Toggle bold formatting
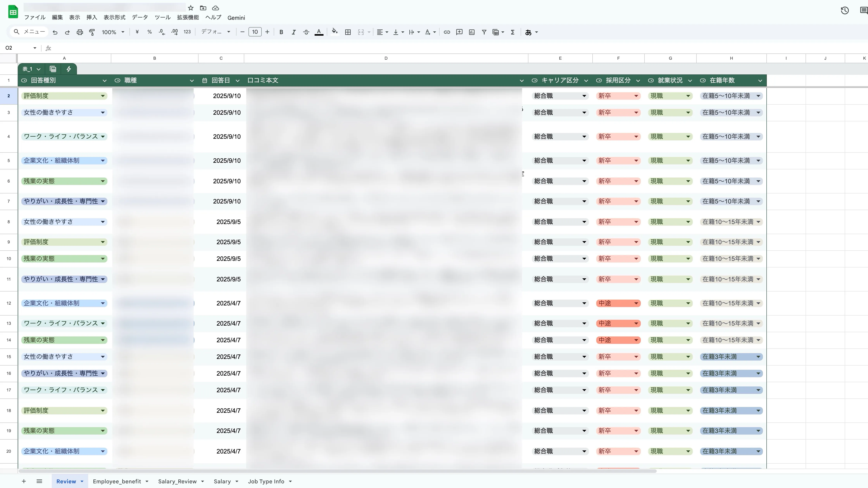Viewport: 868px width, 488px height. [x=281, y=32]
